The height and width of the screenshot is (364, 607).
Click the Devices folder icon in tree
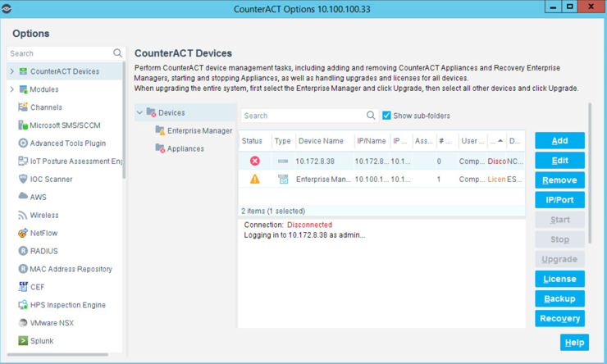[151, 112]
